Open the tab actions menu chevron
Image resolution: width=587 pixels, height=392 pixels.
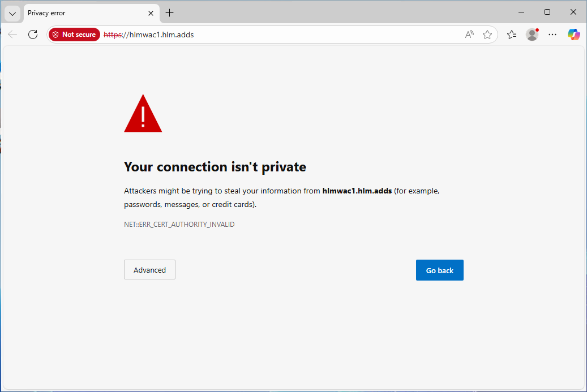13,13
